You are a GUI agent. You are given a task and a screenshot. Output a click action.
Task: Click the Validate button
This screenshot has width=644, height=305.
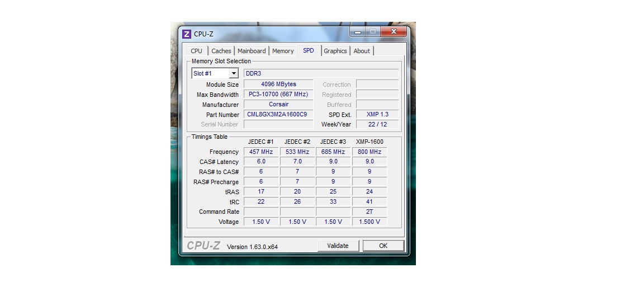[338, 246]
